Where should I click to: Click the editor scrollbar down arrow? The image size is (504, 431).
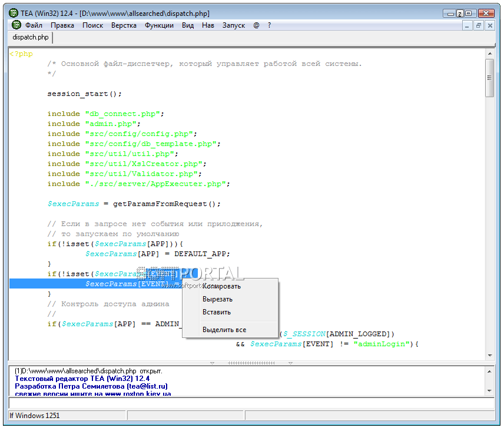490,356
